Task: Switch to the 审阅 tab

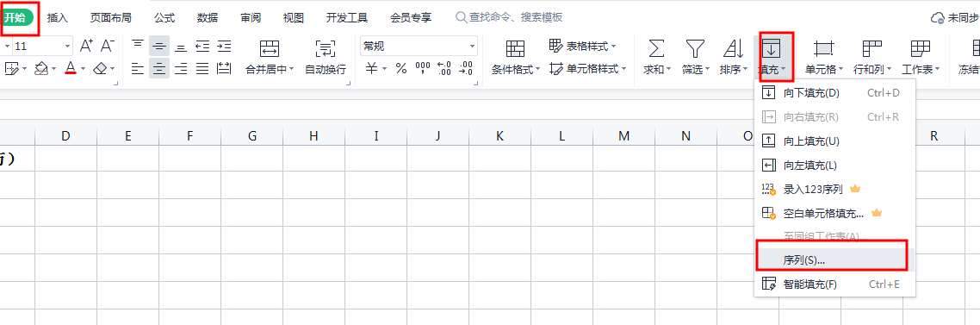Action: (x=251, y=18)
